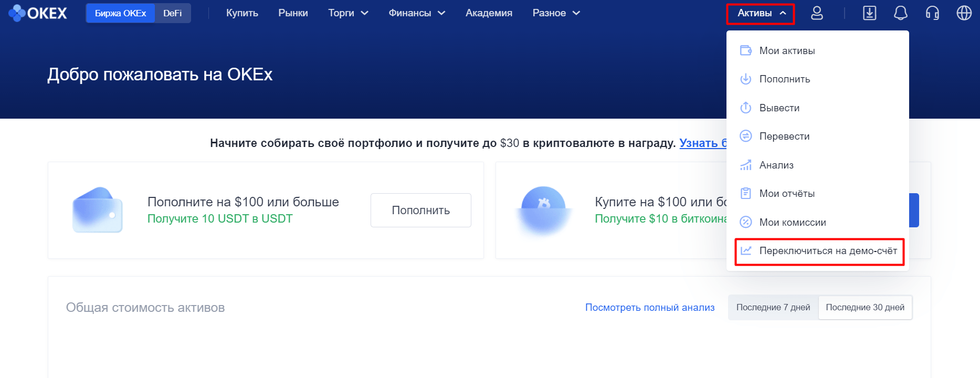The image size is (980, 378).
Task: Click wallet icon beside Мои активы
Action: point(746,50)
